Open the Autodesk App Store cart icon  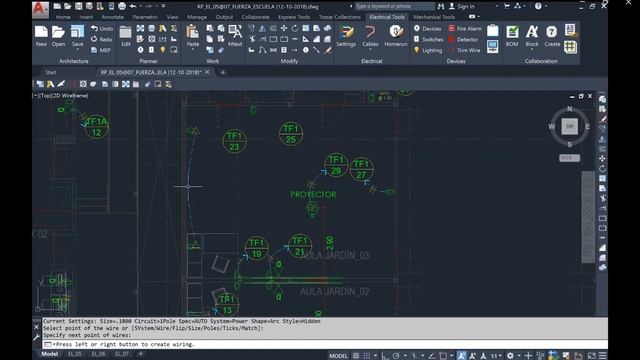pos(507,6)
